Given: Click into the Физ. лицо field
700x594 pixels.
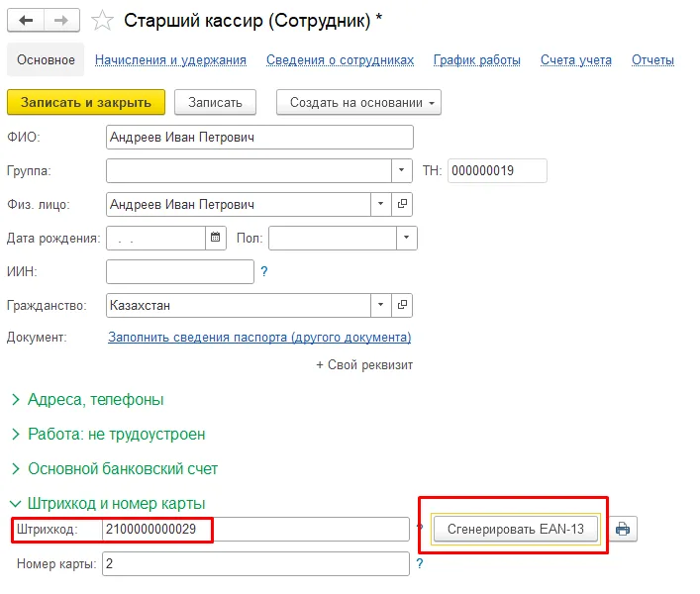Looking at the screenshot, I should [x=239, y=204].
